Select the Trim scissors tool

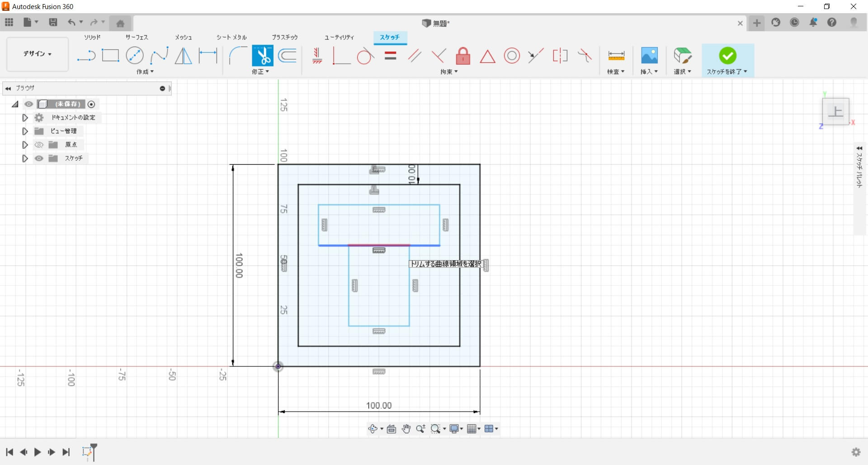262,56
